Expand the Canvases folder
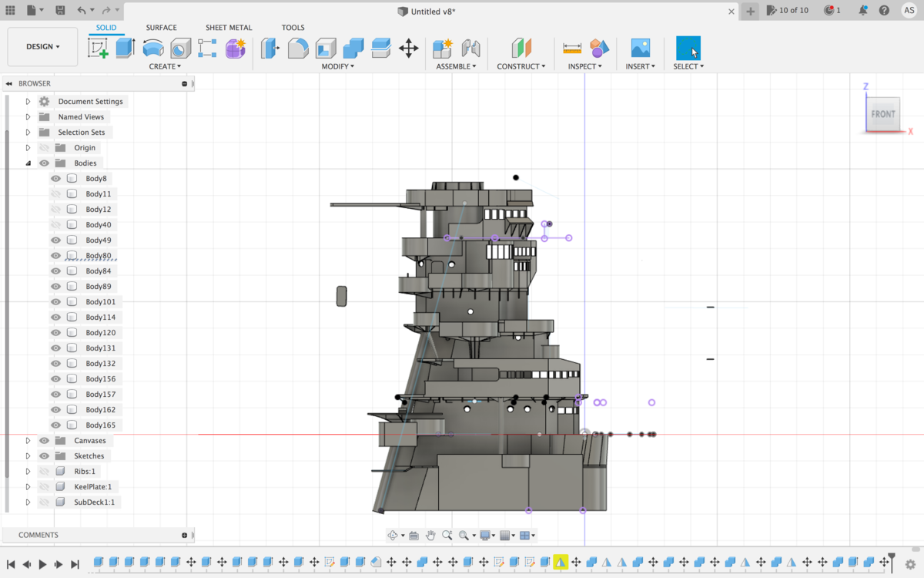Screen dimensions: 924x578 [28, 441]
